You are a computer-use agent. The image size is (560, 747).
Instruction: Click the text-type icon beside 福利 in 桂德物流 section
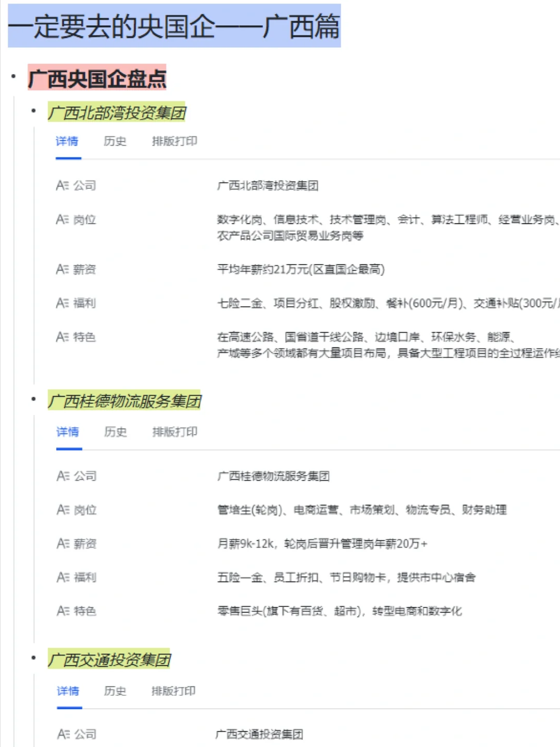63,577
